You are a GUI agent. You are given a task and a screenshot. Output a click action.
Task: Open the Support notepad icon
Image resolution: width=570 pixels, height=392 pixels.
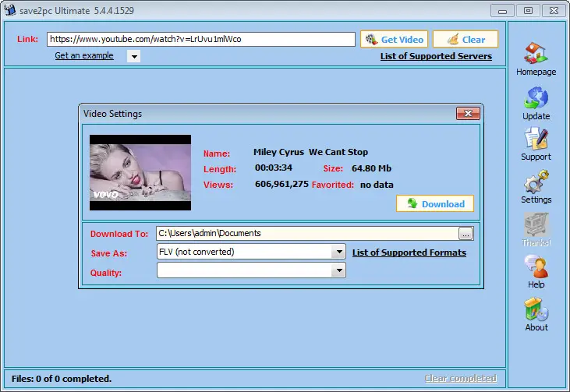pos(536,139)
